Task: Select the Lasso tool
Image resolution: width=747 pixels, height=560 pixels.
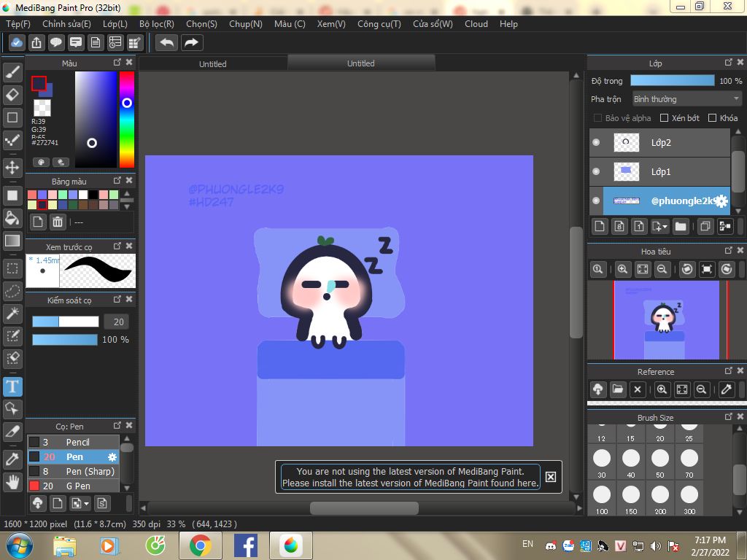Action: (12, 290)
